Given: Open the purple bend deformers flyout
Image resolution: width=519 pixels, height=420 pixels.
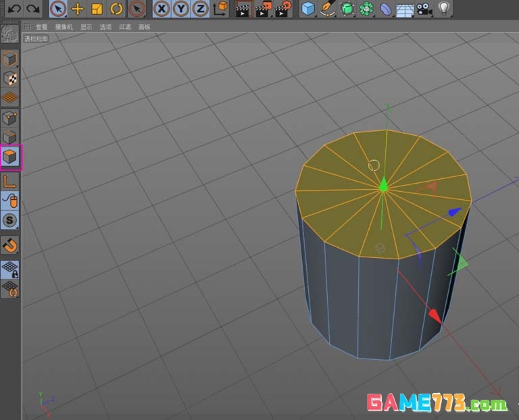Looking at the screenshot, I should [385, 9].
